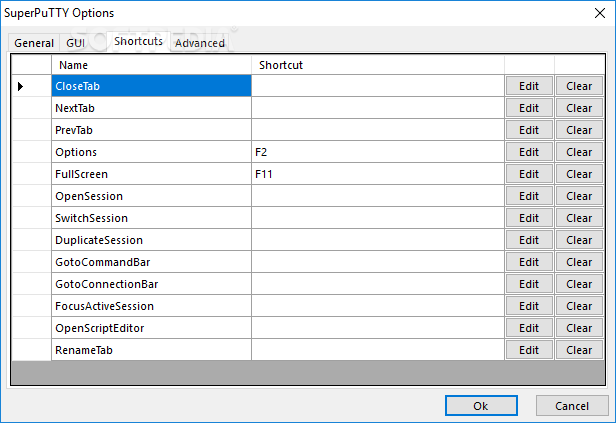
Task: Edit the NextTab shortcut
Action: point(529,108)
